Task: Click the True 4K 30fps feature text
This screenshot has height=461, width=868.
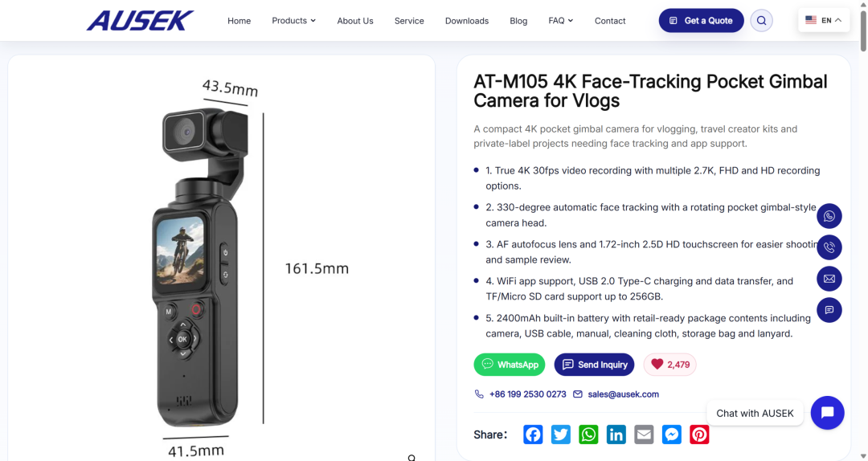Action: (x=653, y=178)
